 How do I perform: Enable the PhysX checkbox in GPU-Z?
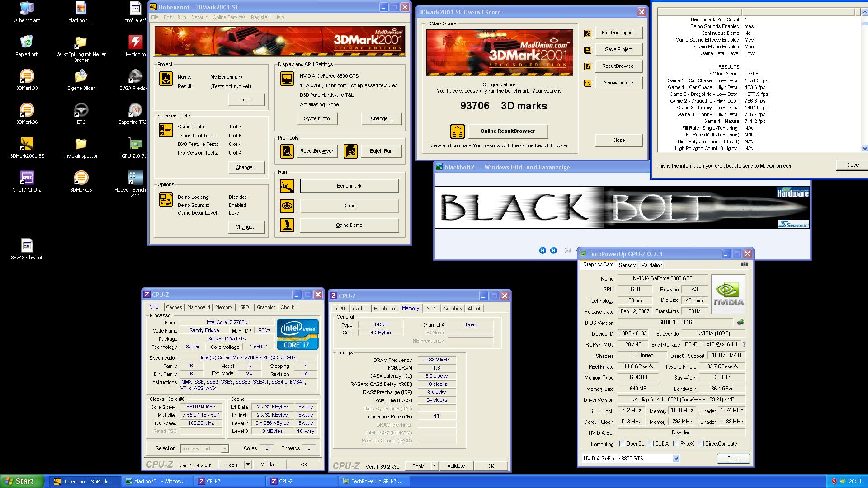[676, 444]
